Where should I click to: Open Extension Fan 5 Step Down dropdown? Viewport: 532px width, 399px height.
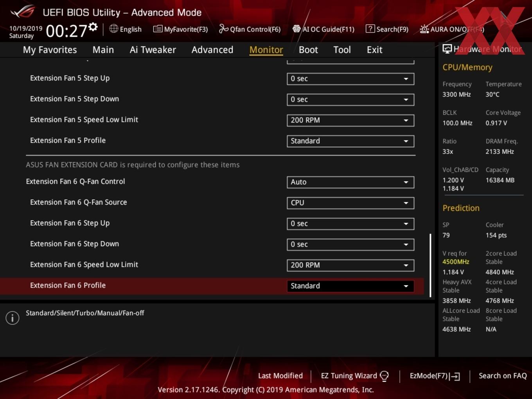(x=350, y=99)
